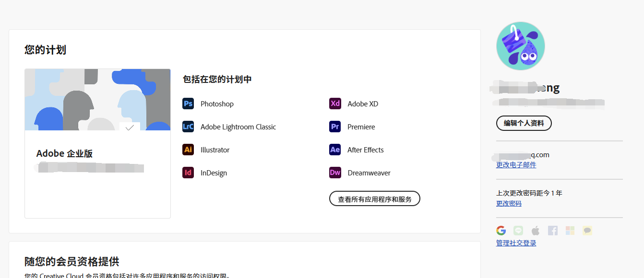Screen dimensions: 644x278
Task: Click the Photoshop app name
Action: pyautogui.click(x=217, y=104)
